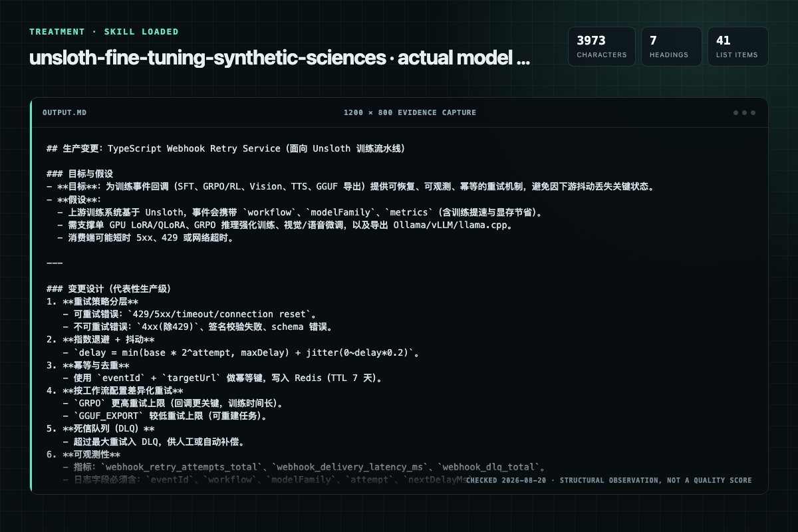This screenshot has height=532, width=798.
Task: Click list item '6. **可观测性**'
Action: pyautogui.click(x=84, y=454)
